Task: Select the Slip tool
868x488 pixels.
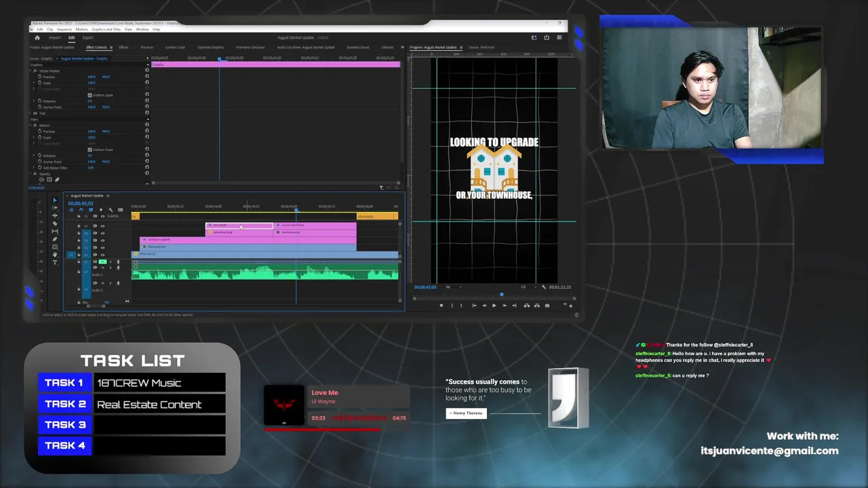Action: point(55,231)
